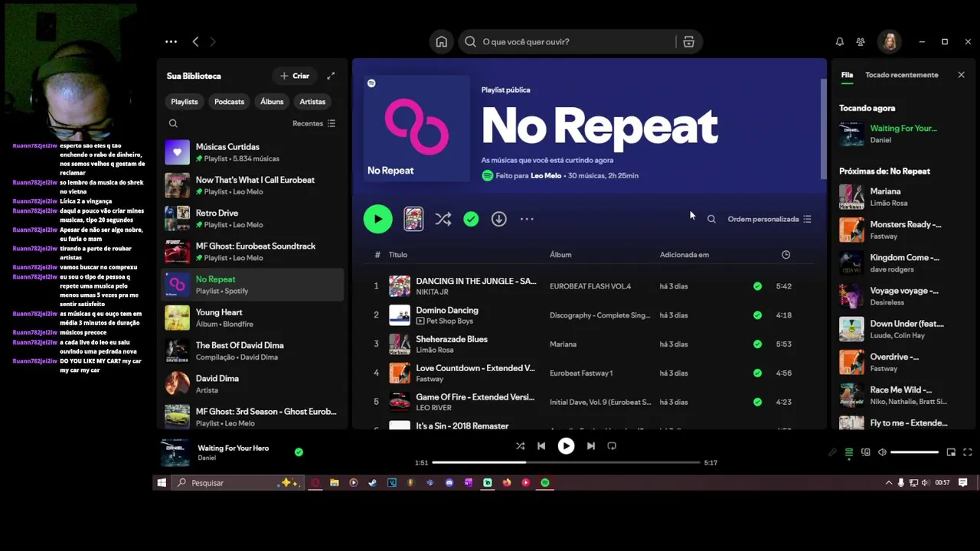The image size is (980, 551).
Task: Open the Ordem personalizada sort dropdown
Action: pos(769,219)
